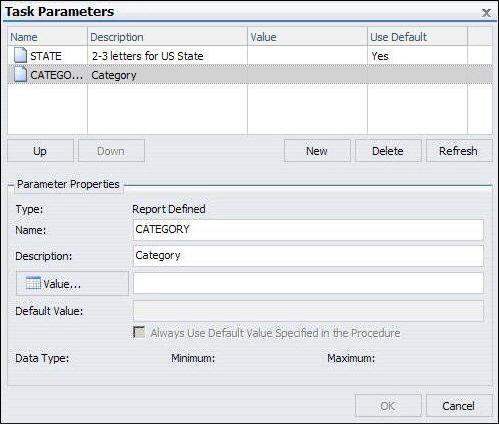Click the Down button
This screenshot has height=425, width=499.
(x=111, y=151)
